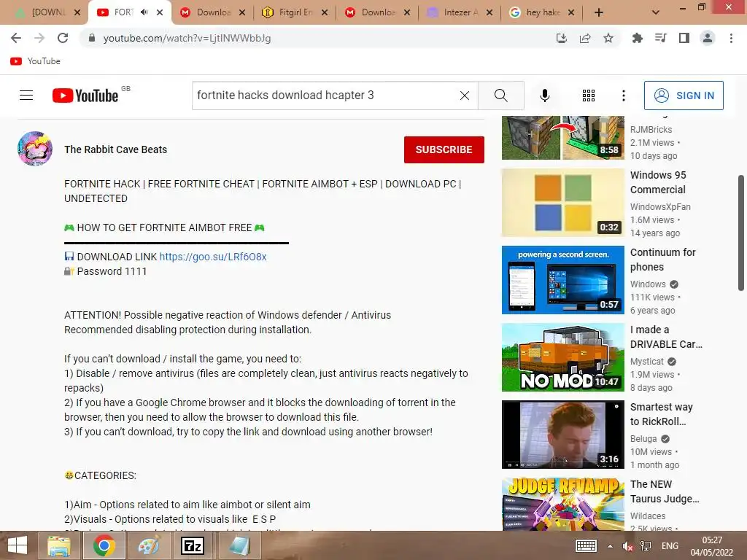This screenshot has width=747, height=560.
Task: Open the DRIVABLE Car video thumbnail
Action: (x=562, y=357)
